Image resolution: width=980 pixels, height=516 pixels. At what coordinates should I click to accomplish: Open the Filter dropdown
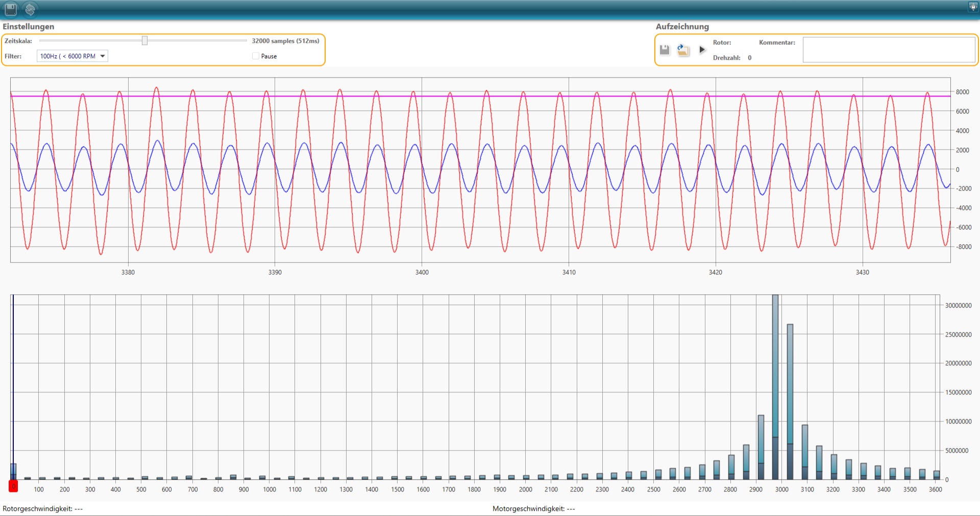pyautogui.click(x=72, y=56)
